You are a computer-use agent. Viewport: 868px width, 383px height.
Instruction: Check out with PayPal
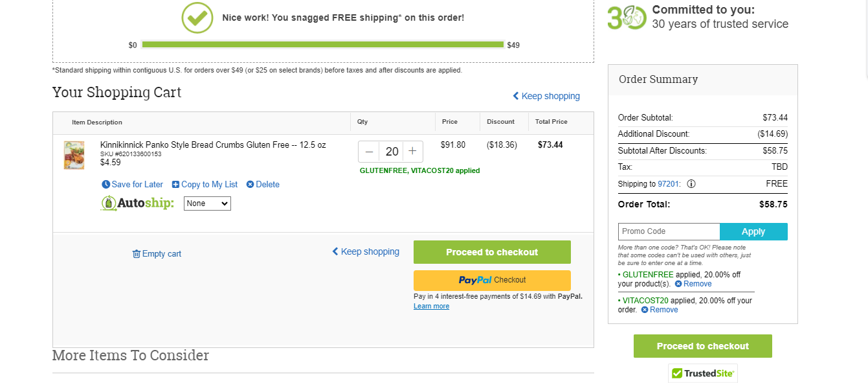click(492, 281)
